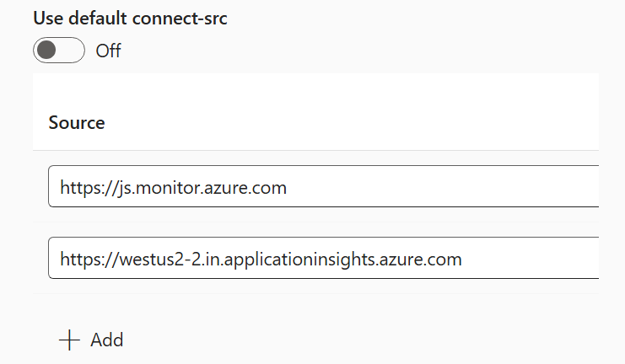Toggle the Use default connect-src switch
The image size is (625, 364).
(x=59, y=51)
